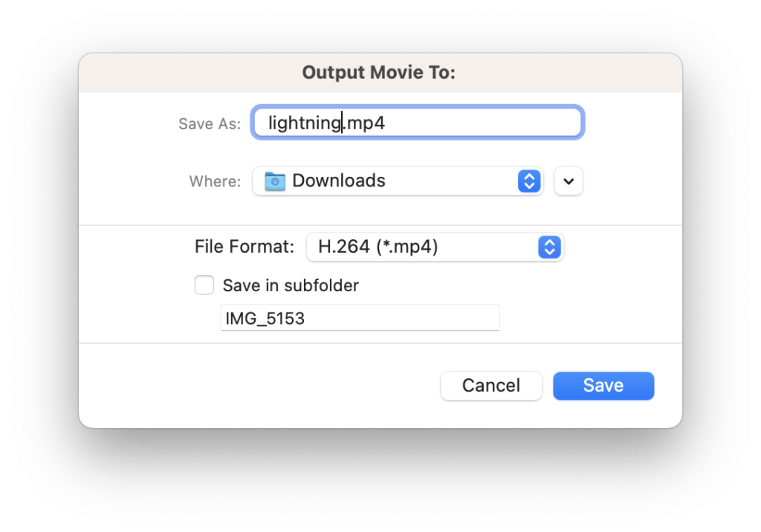Click the IMG_5153 subfolder name field
Viewport: 761px width, 532px height.
360,318
